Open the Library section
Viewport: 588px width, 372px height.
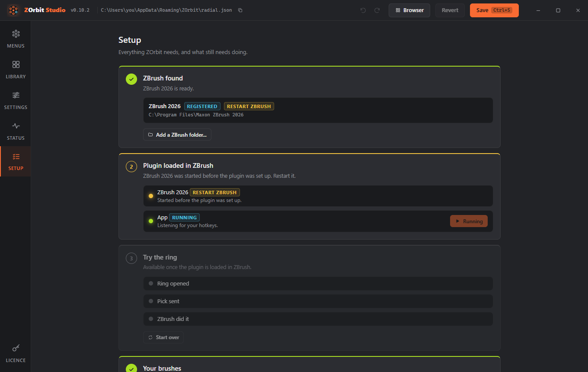(x=16, y=70)
